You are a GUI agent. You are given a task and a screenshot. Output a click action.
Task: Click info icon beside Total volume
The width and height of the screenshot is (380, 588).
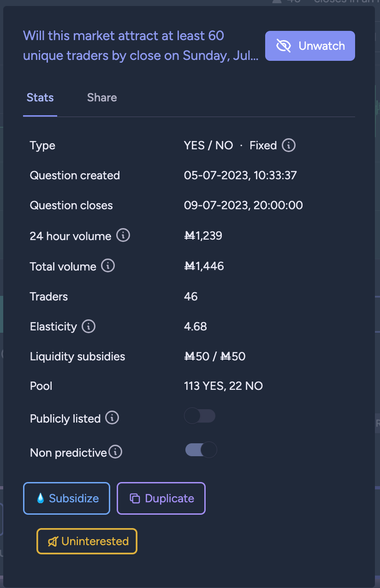pos(108,266)
